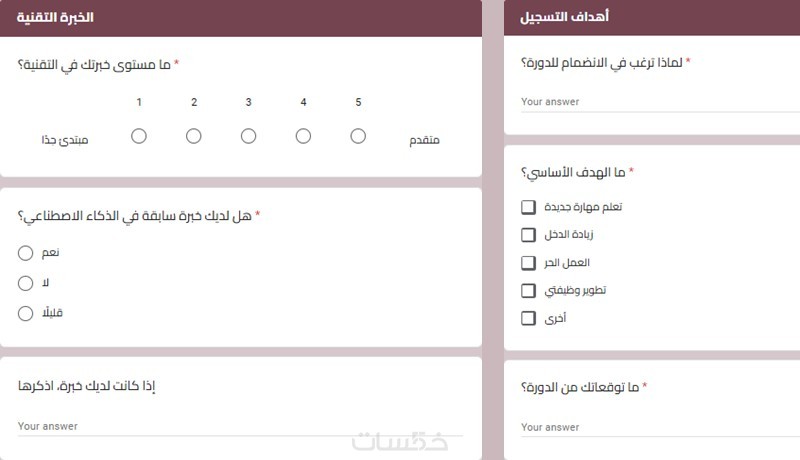Focus the course expectations answer field
Screen dimensions: 800x460
click(x=650, y=427)
